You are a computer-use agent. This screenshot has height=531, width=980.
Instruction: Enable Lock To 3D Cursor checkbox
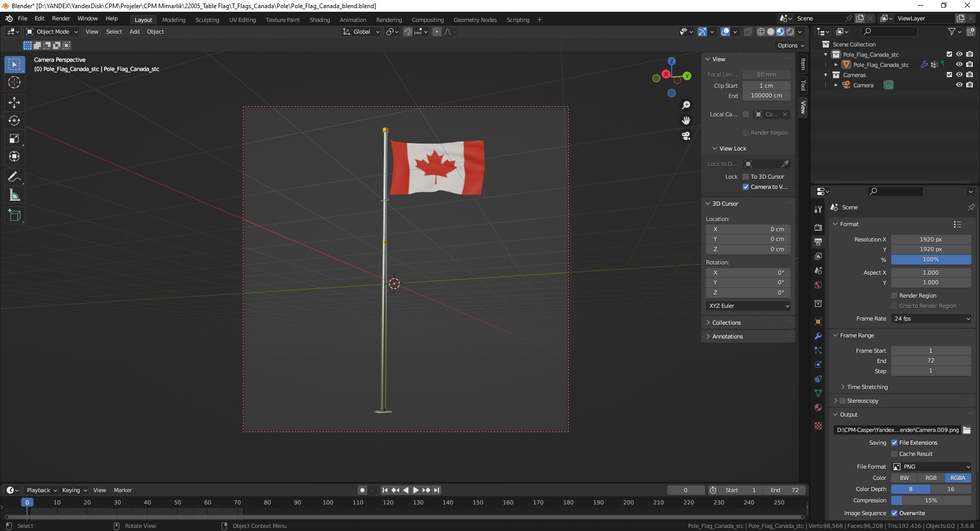coord(746,177)
